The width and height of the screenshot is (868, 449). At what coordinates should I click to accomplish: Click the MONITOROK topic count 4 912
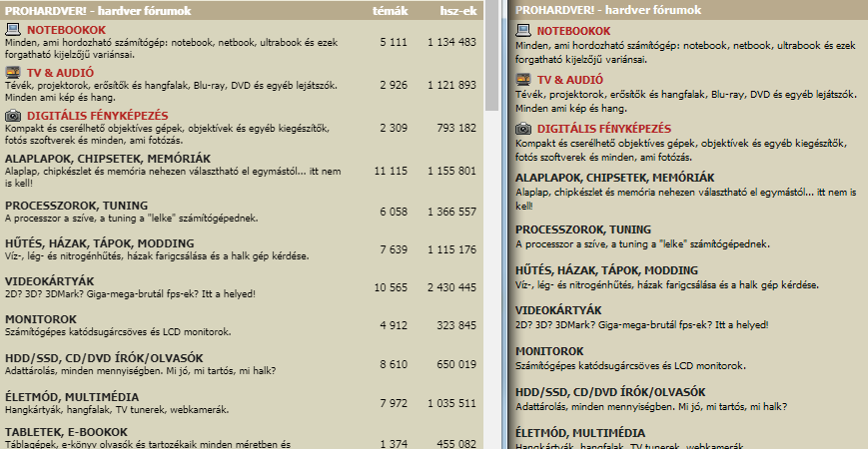point(394,325)
